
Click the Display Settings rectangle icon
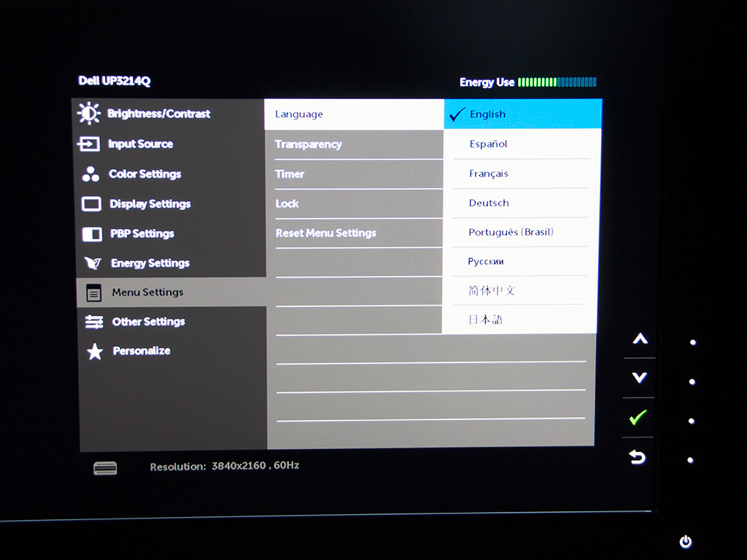91,204
